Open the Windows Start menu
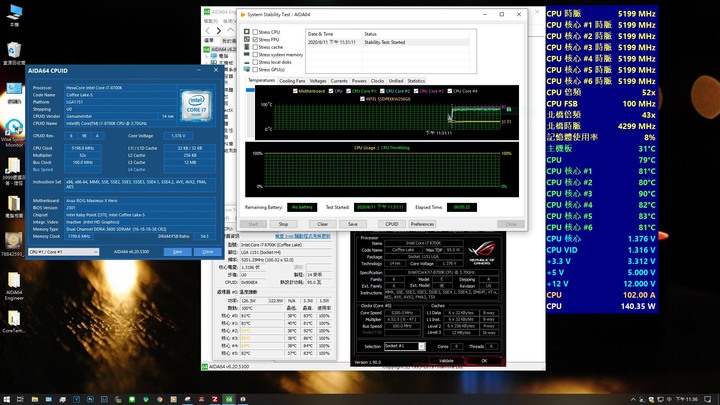The height and width of the screenshot is (405, 720). point(6,399)
